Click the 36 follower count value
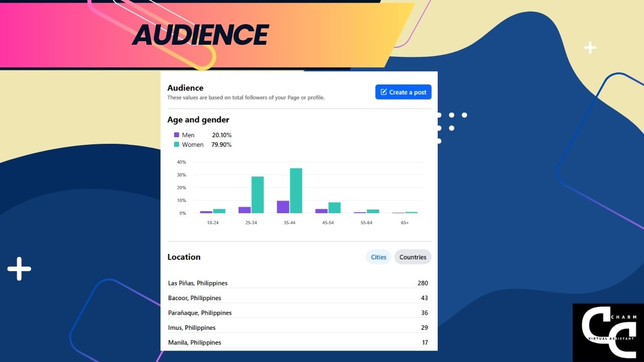 pyautogui.click(x=425, y=313)
